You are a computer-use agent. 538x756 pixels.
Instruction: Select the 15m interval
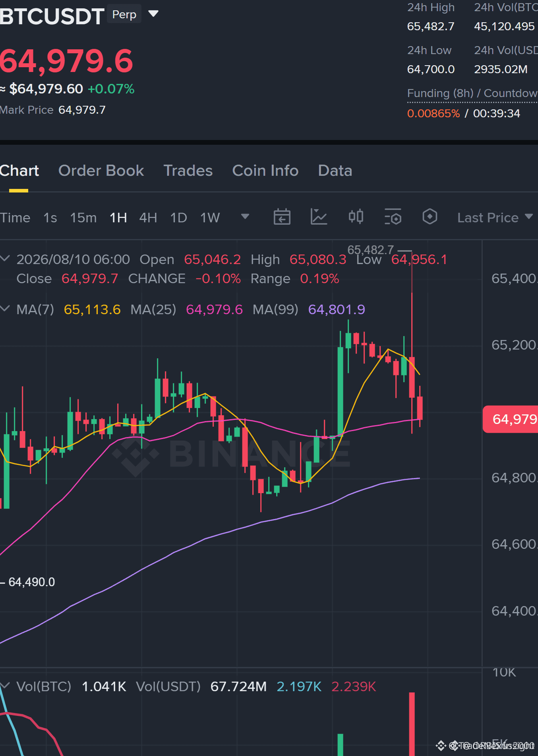[83, 218]
